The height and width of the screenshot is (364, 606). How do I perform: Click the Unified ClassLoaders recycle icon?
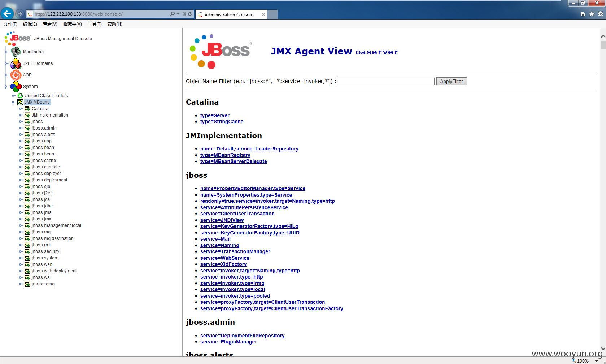click(x=20, y=96)
